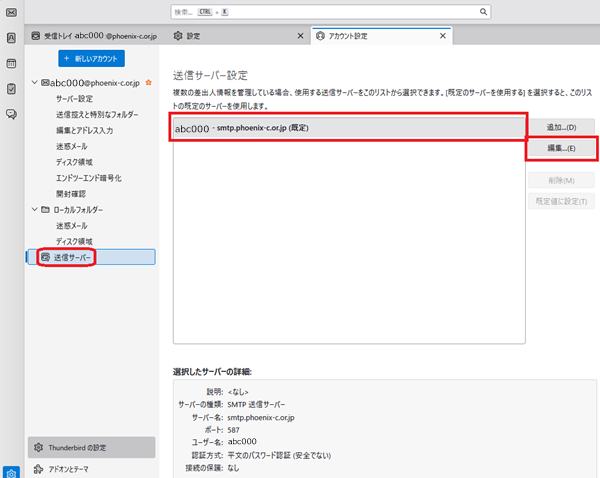This screenshot has height=478, width=600.
Task: Open エンドツーエンド暗号化 settings item
Action: [89, 177]
